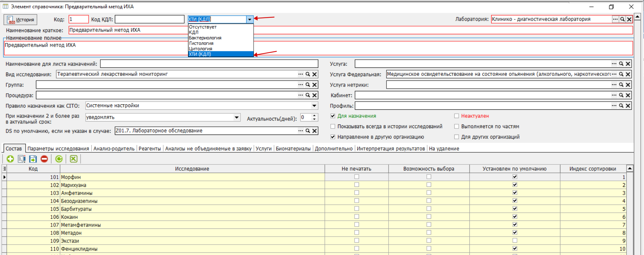The image size is (644, 255).
Task: Click the green plus add-row icon
Action: coord(10,159)
